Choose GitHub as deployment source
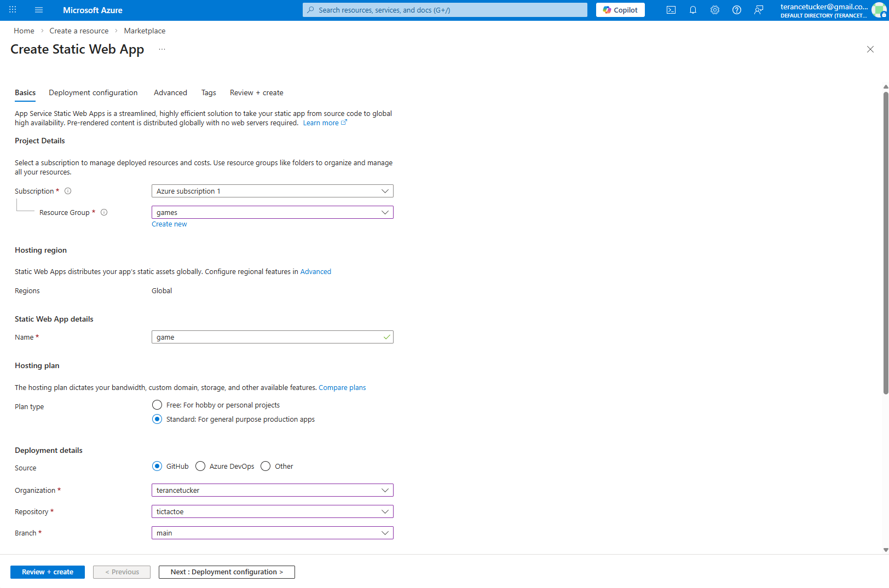The width and height of the screenshot is (889, 588). [x=157, y=466]
